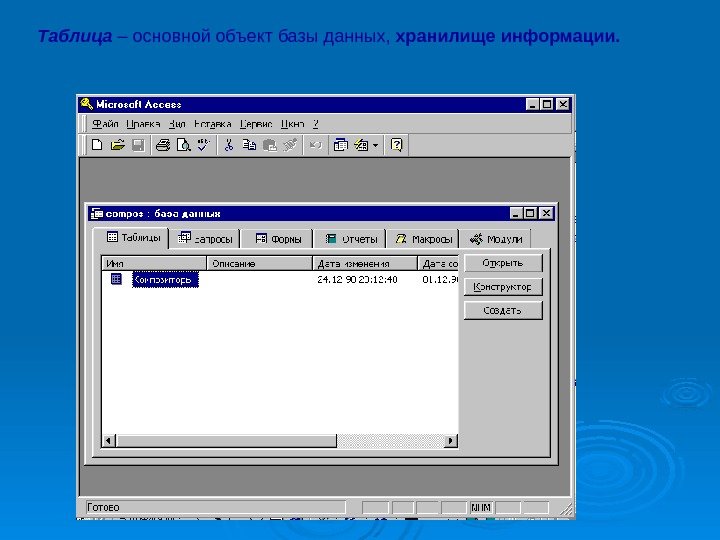Open the Вид menu

coord(177,124)
